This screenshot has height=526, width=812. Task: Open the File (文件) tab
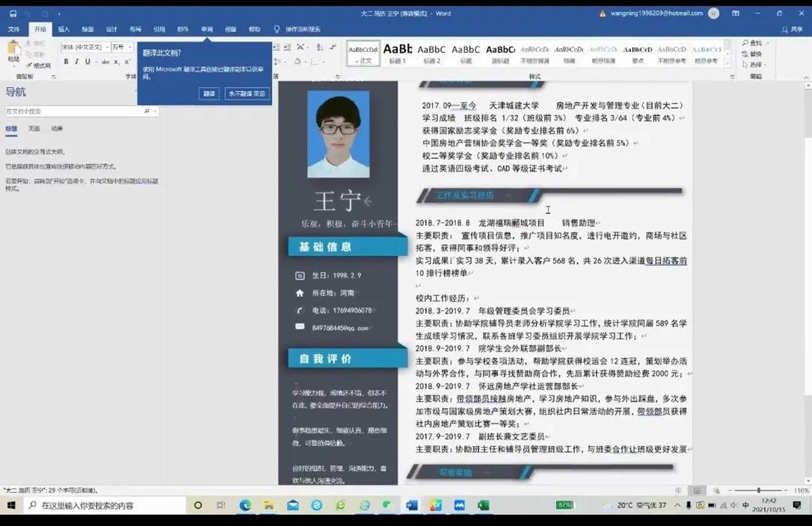click(x=13, y=29)
